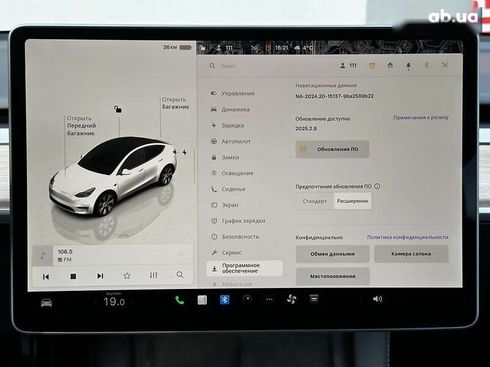
Task: Select the Стандарт update preference
Action: tap(315, 201)
